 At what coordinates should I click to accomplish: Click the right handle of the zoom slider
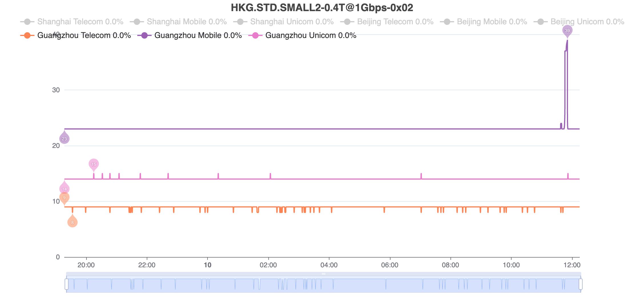(x=581, y=284)
